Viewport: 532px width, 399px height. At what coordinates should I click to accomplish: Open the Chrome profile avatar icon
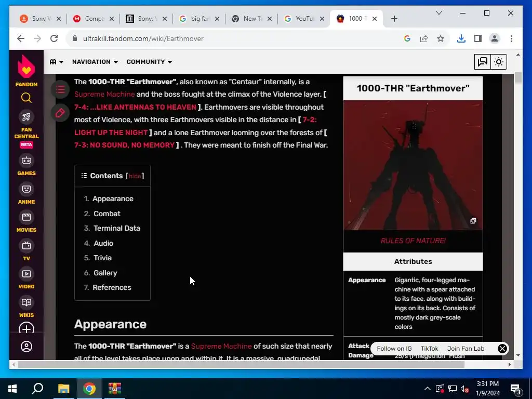tap(495, 38)
